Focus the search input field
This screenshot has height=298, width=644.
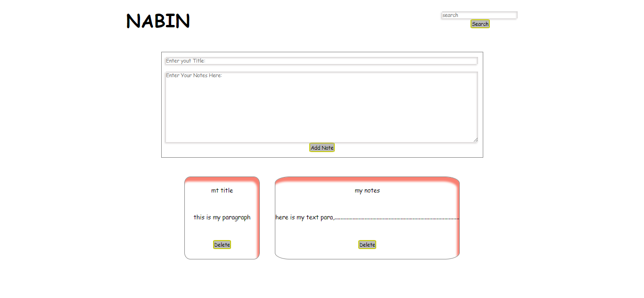pyautogui.click(x=479, y=15)
